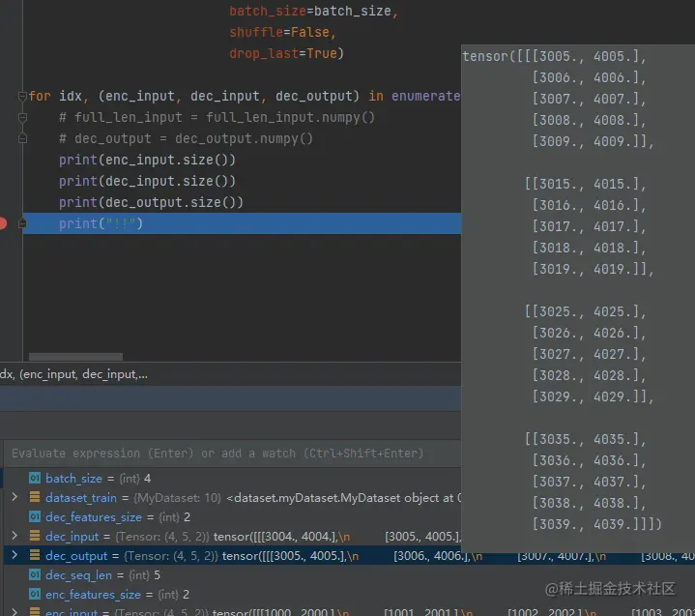Click the print(dec_output.size()) code line
This screenshot has width=695, height=616.
[x=151, y=202]
